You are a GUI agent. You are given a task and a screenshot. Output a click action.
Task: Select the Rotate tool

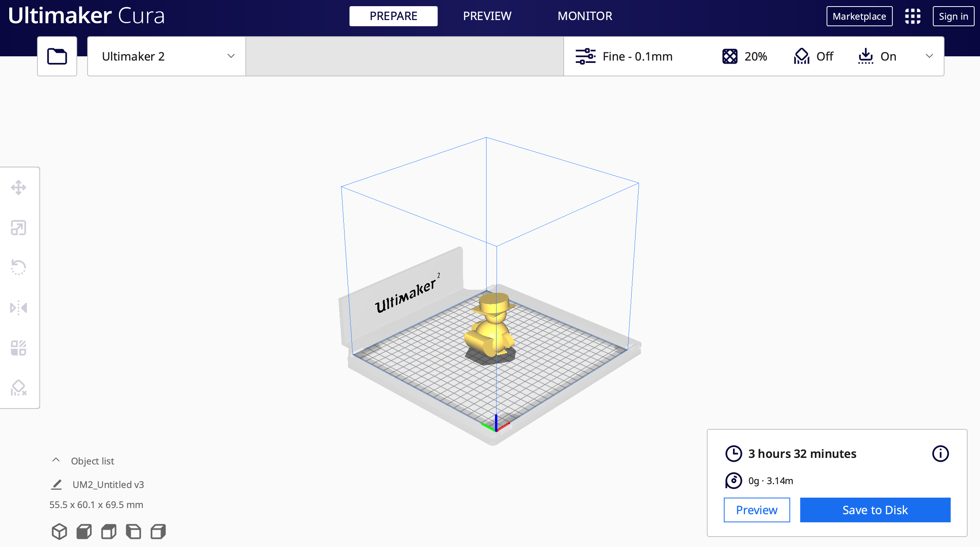[x=19, y=267]
